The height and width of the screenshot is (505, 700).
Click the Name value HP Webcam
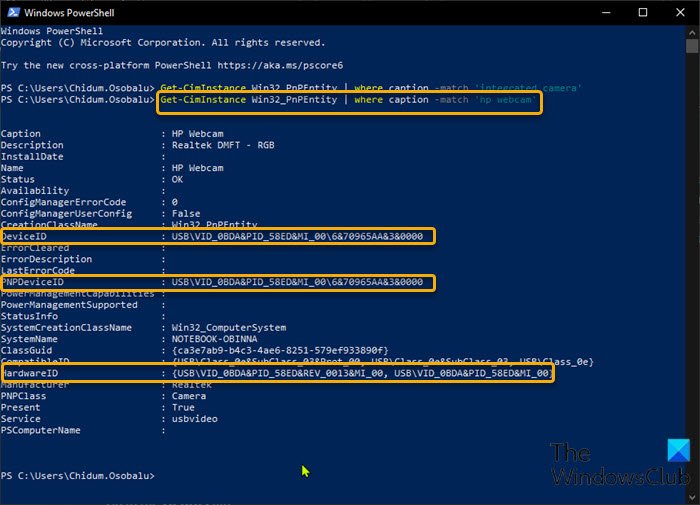[x=197, y=168]
